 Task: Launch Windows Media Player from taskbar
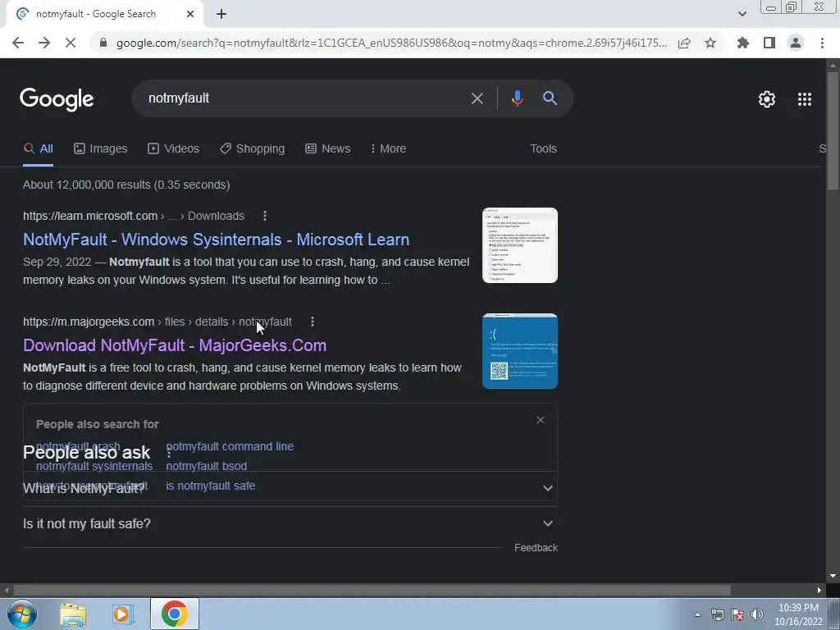pos(121,614)
